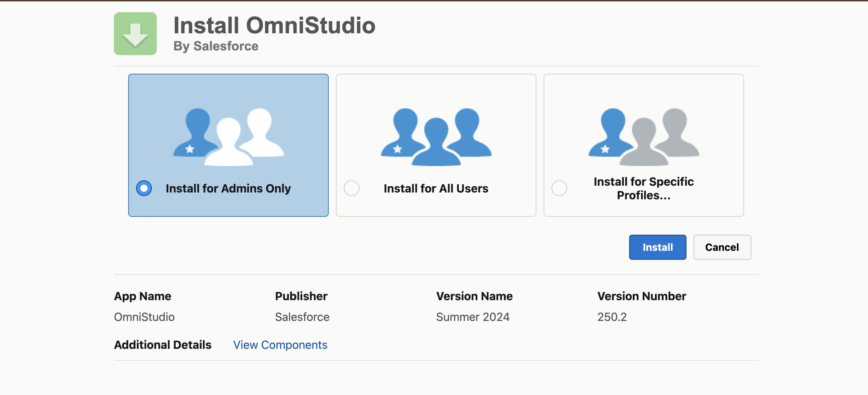Click the Publisher column header
Screen dimensions: 868x395
[301, 296]
